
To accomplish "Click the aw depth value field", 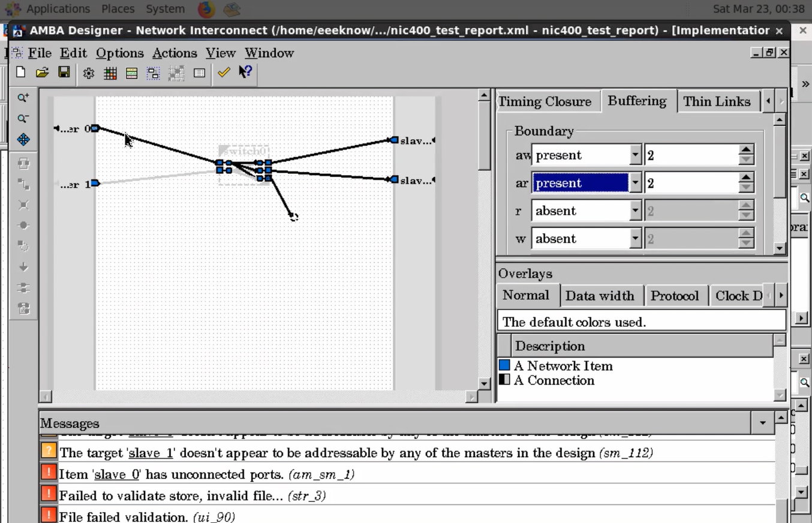I will (x=691, y=155).
